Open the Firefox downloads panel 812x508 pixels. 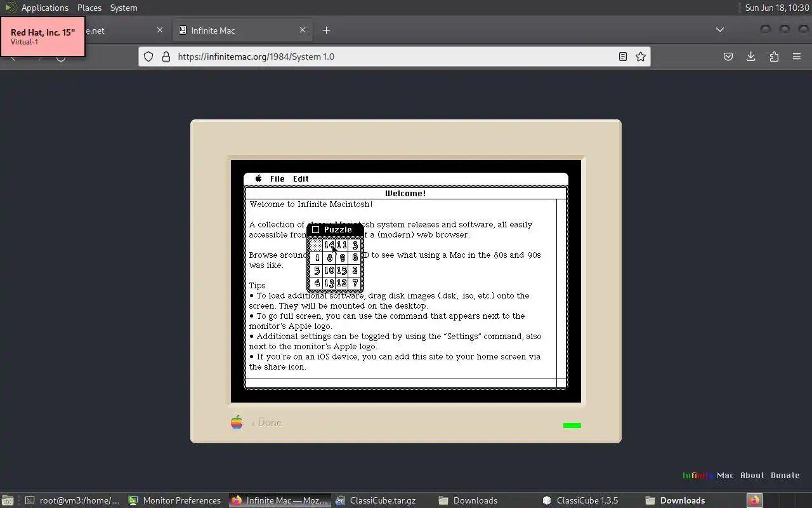(x=751, y=57)
